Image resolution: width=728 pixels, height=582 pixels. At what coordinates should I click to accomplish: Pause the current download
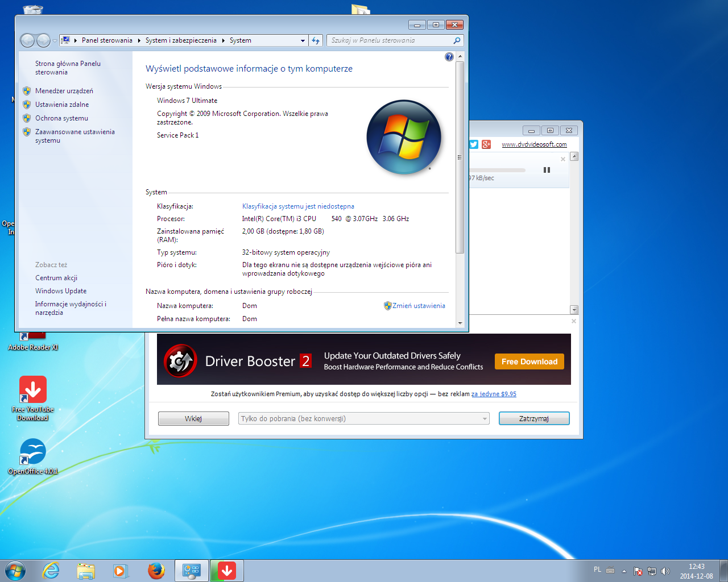click(x=547, y=170)
